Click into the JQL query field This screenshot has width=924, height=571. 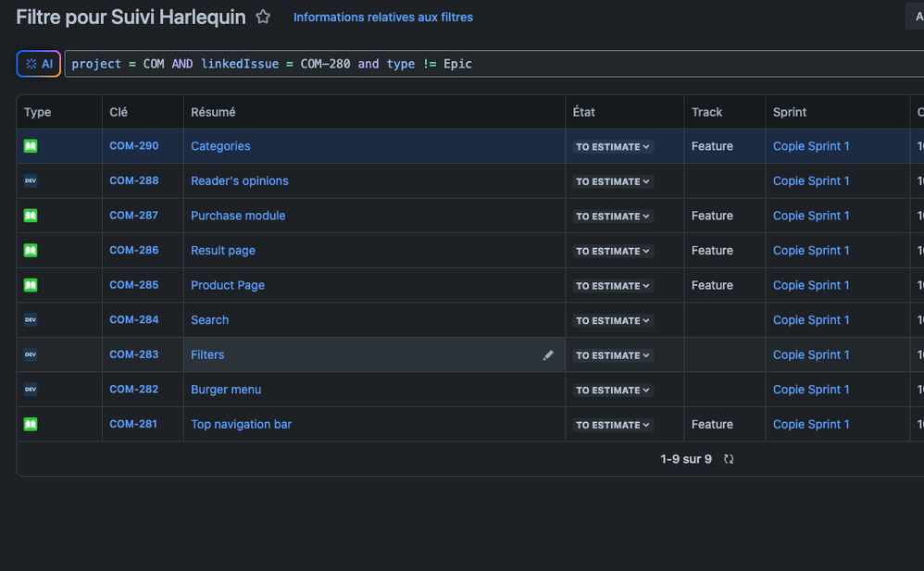(x=493, y=64)
